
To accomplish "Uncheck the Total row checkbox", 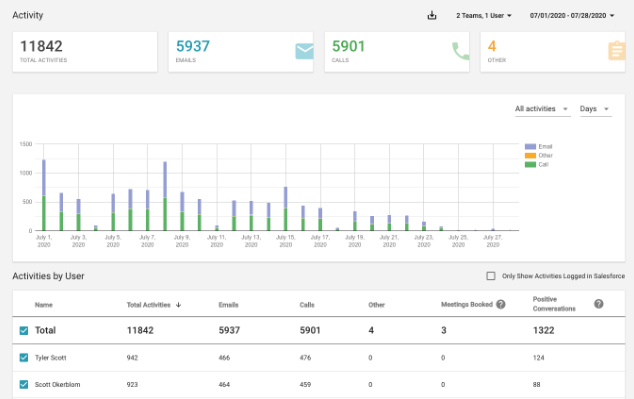I will click(x=24, y=331).
